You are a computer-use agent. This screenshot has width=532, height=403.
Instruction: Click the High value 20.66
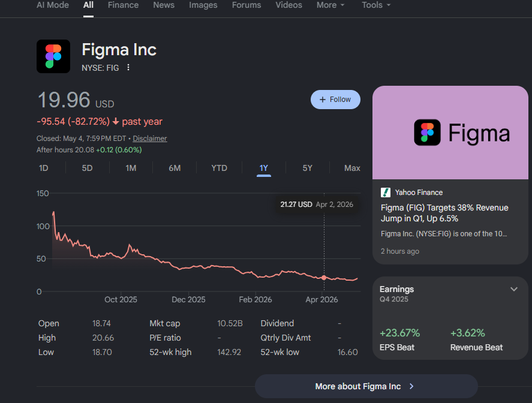click(x=103, y=338)
